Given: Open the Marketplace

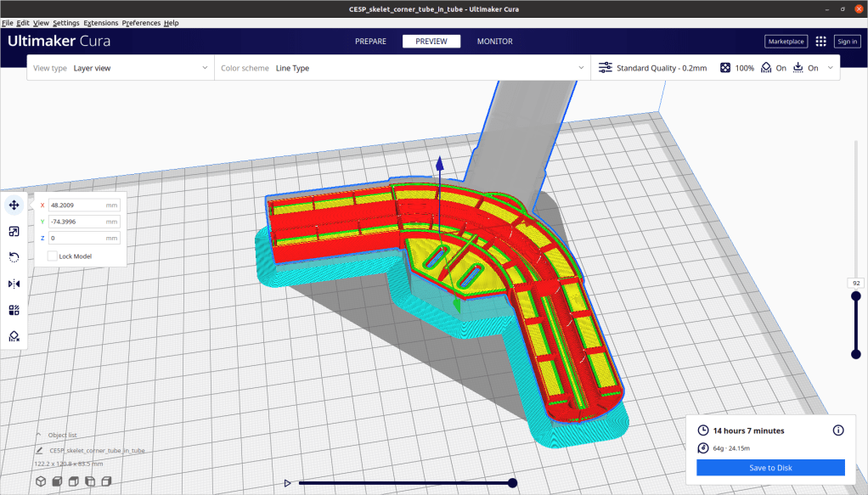Looking at the screenshot, I should click(786, 42).
